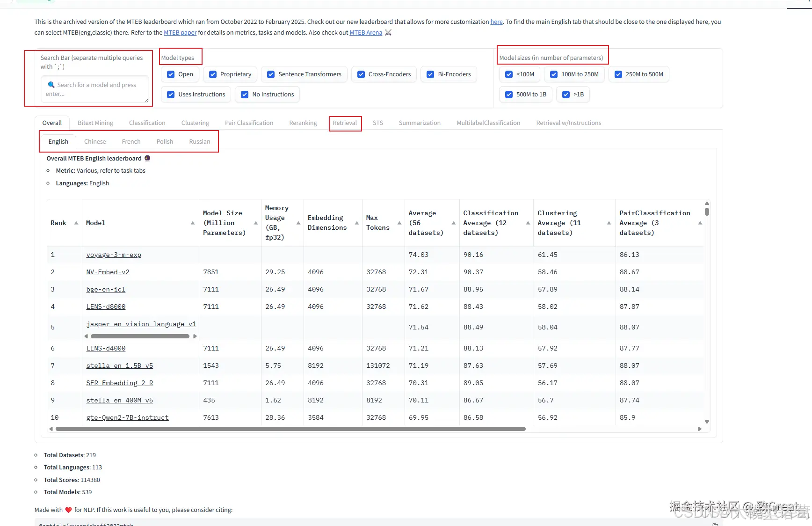Disable Uses Instructions filter
The width and height of the screenshot is (812, 526).
(x=171, y=95)
